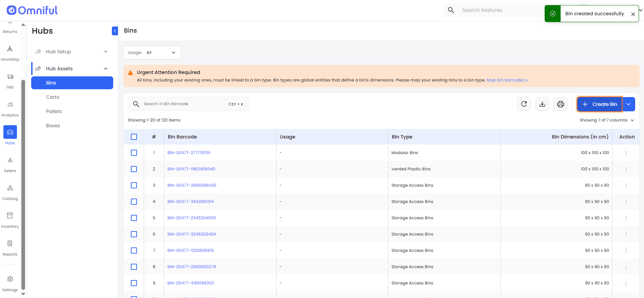Open action menu for bin BIN-DE477-2060890278
644x298 pixels.
[626, 267]
